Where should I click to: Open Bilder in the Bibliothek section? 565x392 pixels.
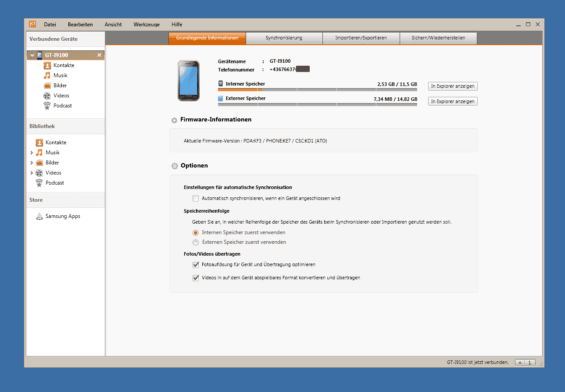(47, 163)
